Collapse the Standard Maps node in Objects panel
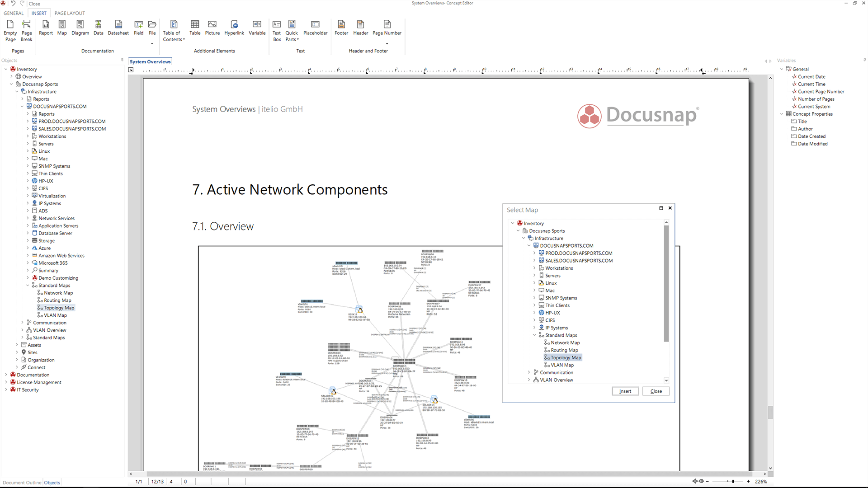Image resolution: width=868 pixels, height=488 pixels. (28, 285)
